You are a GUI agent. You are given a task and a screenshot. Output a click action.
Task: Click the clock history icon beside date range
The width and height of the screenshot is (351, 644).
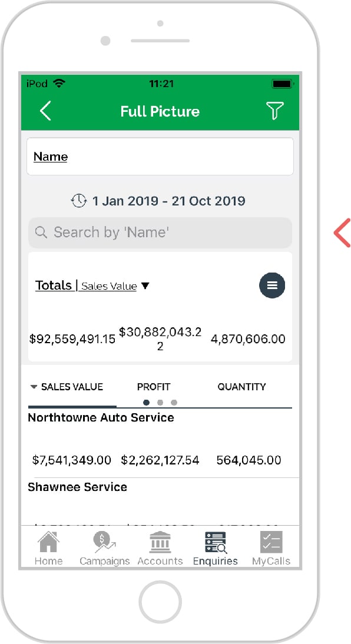[78, 201]
